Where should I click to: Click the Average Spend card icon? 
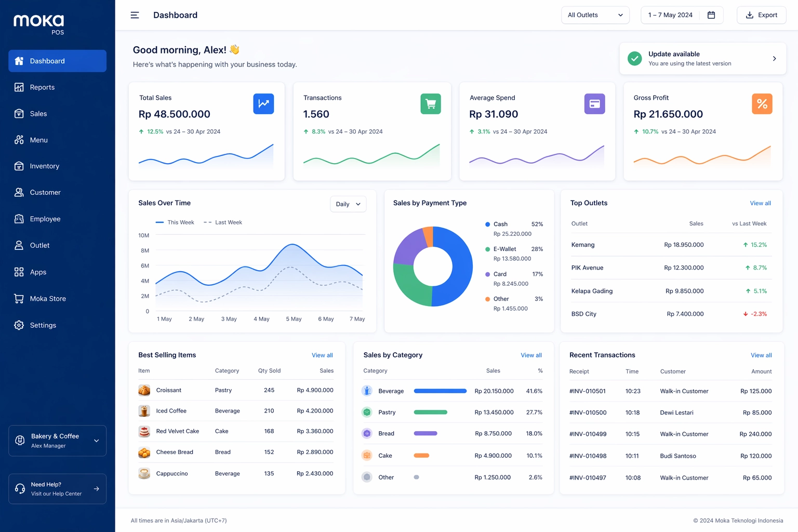(594, 104)
